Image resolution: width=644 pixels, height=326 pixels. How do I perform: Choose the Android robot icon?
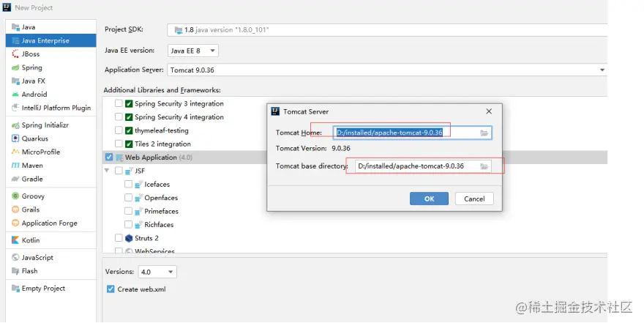(15, 95)
